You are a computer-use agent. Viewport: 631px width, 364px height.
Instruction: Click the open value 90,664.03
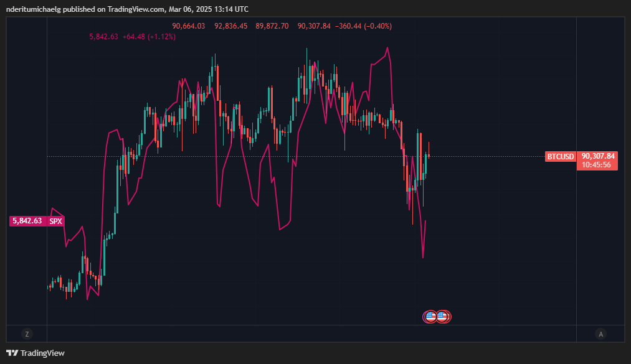(188, 26)
